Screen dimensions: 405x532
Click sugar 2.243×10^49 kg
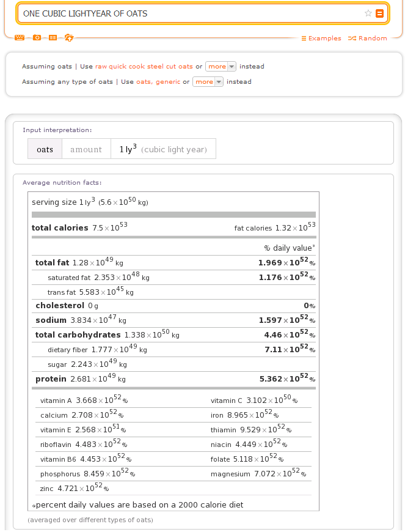click(87, 364)
